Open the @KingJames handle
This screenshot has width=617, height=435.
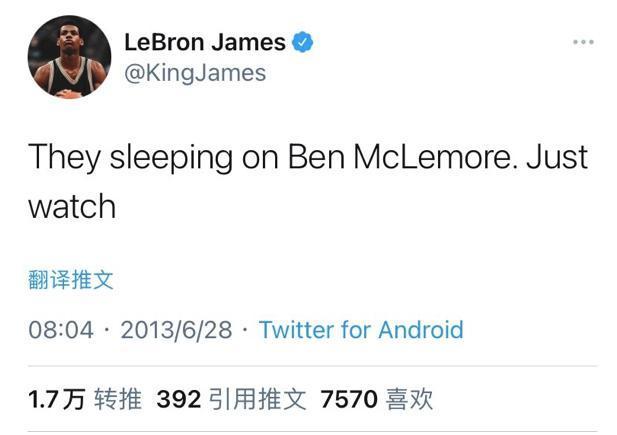coord(195,73)
